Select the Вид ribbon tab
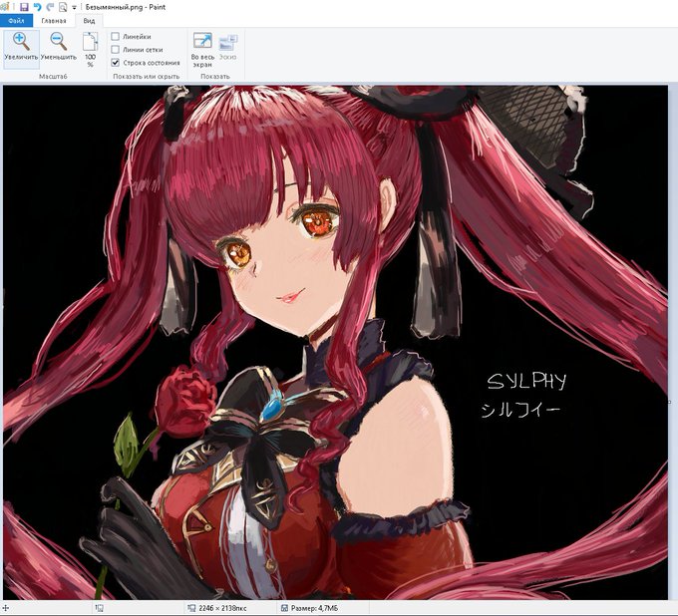The width and height of the screenshot is (678, 616). 89,21
